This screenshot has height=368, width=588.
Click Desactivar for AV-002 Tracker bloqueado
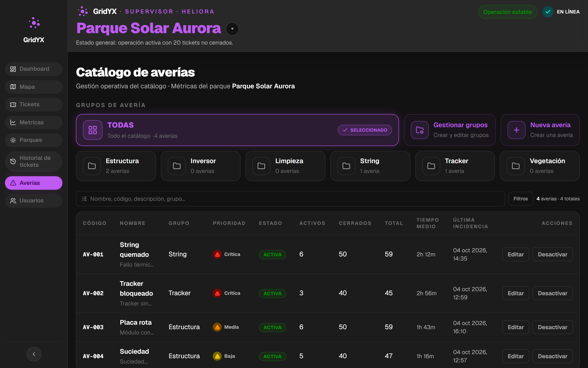coord(552,293)
